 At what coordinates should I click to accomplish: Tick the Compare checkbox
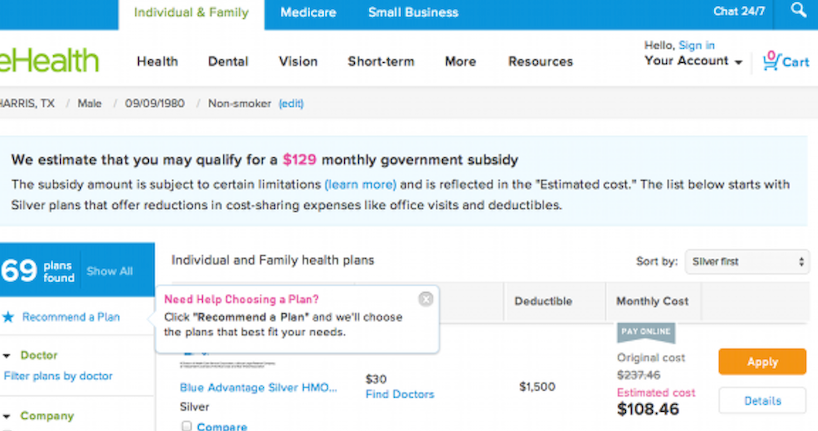[187, 426]
